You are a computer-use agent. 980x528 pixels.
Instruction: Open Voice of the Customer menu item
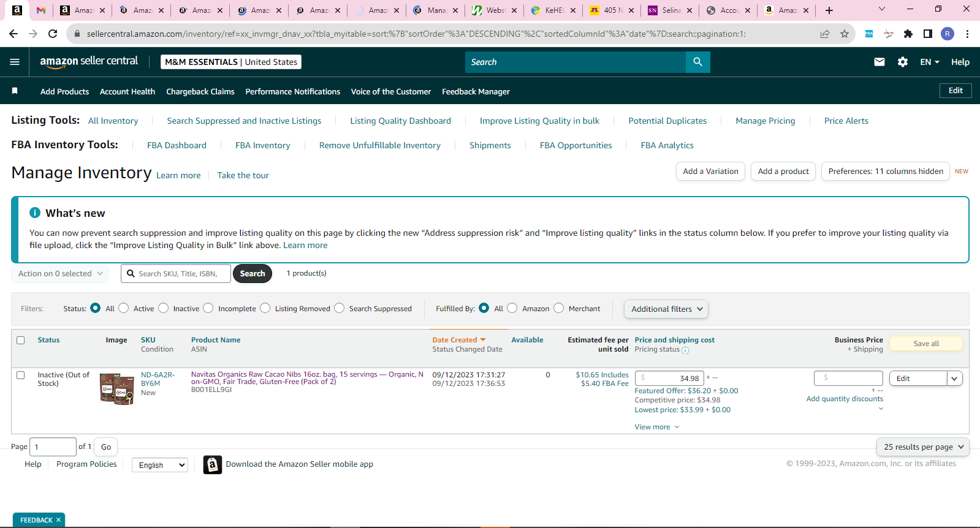tap(391, 92)
